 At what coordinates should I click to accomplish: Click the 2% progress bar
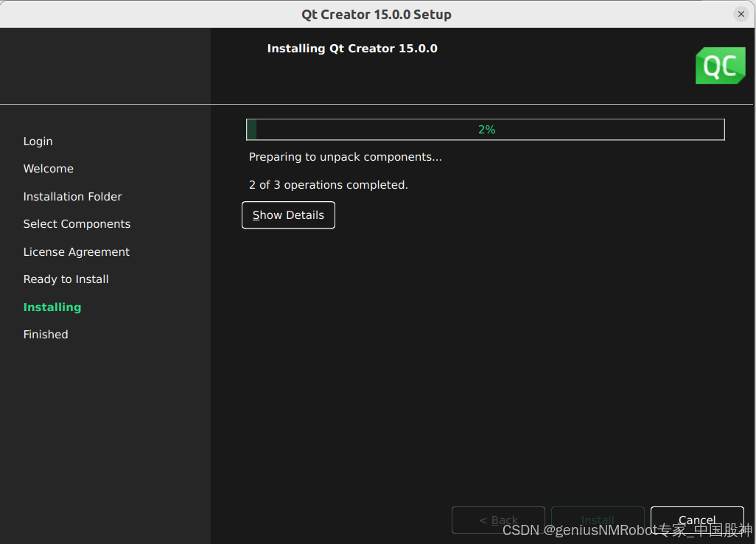click(485, 129)
